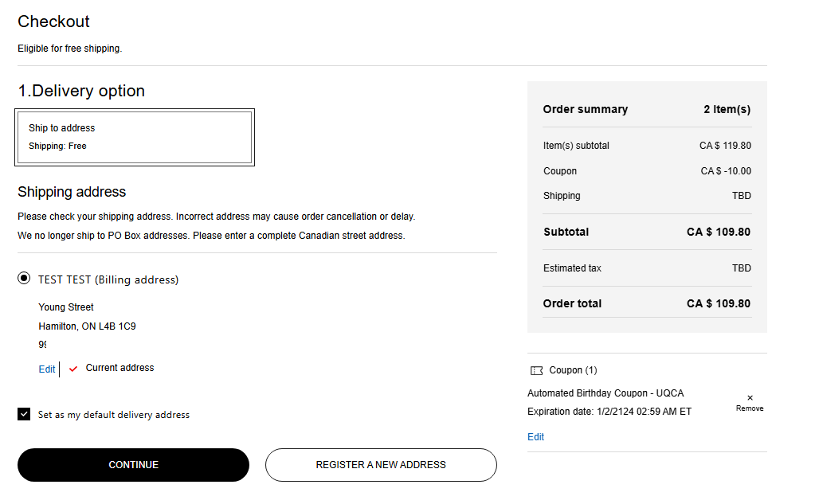Click the red checkmark beside Current address

[73, 369]
